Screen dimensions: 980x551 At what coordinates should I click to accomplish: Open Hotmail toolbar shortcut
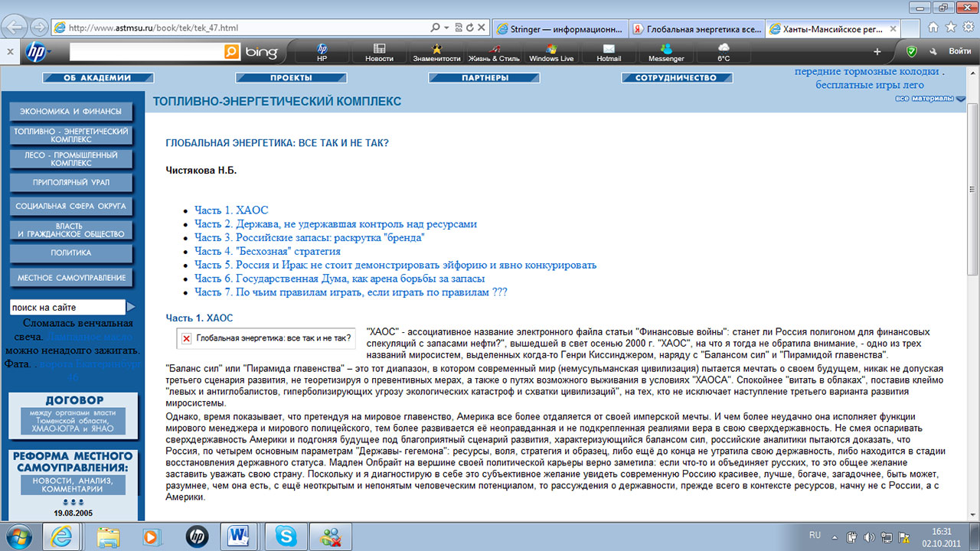(609, 52)
